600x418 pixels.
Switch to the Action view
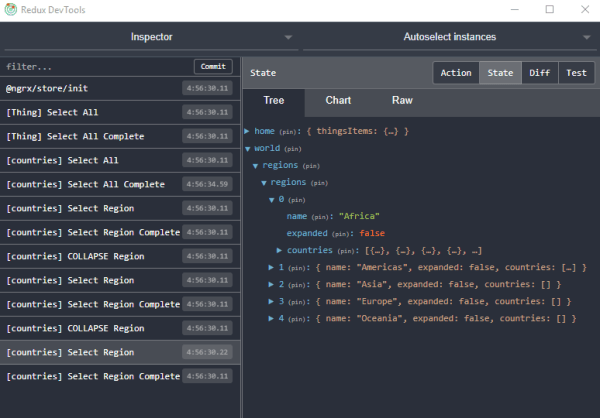456,73
